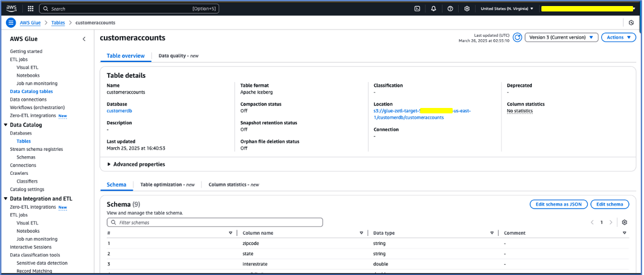
Task: Focus the Filter schemas field
Action: [215, 223]
